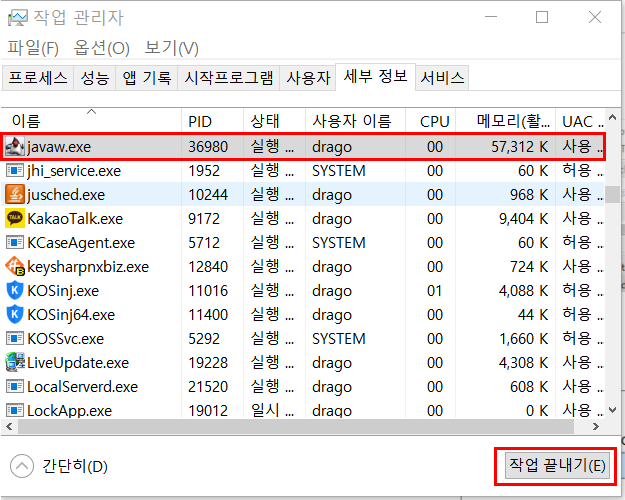Click memory value 9,404 K

pyautogui.click(x=523, y=219)
